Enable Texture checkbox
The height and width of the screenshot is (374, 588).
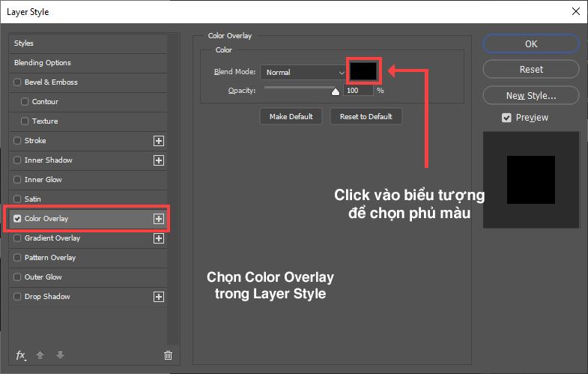click(x=25, y=121)
